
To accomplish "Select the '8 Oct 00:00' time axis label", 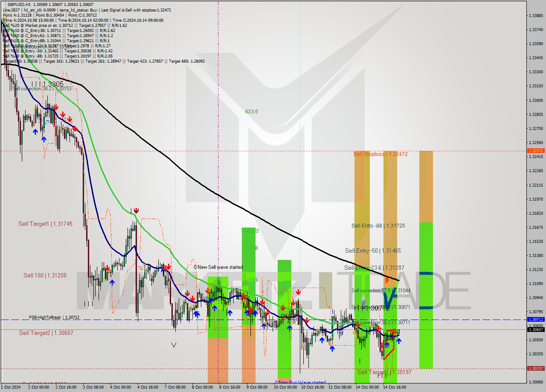I will tap(202, 387).
